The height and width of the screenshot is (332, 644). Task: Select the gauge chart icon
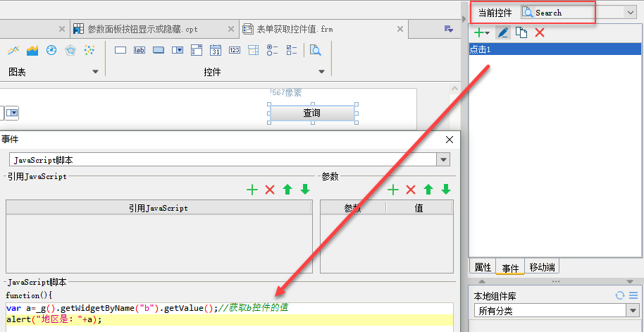coord(51,50)
